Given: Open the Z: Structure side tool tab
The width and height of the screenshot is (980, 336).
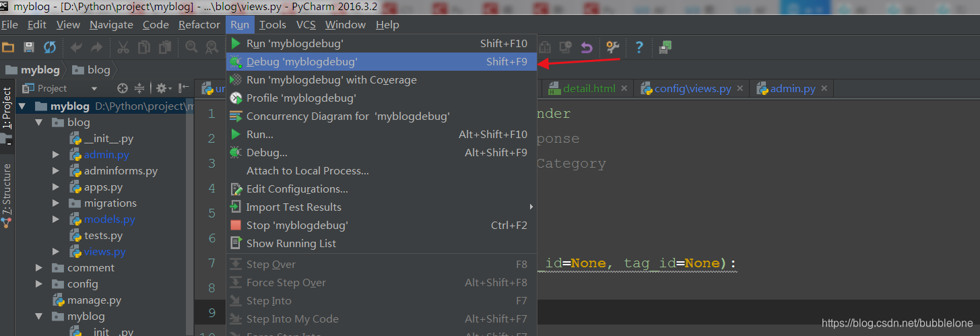Looking at the screenshot, I should click(7, 189).
